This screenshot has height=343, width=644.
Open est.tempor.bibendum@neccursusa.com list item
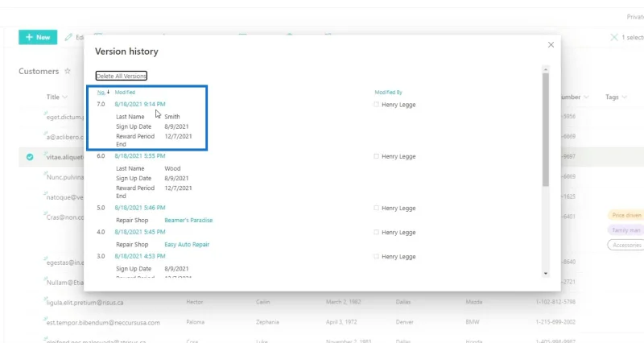pyautogui.click(x=103, y=323)
